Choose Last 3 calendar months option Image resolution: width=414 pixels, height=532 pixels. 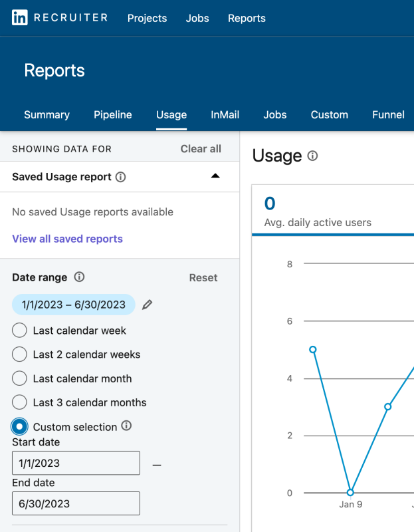pyautogui.click(x=19, y=402)
